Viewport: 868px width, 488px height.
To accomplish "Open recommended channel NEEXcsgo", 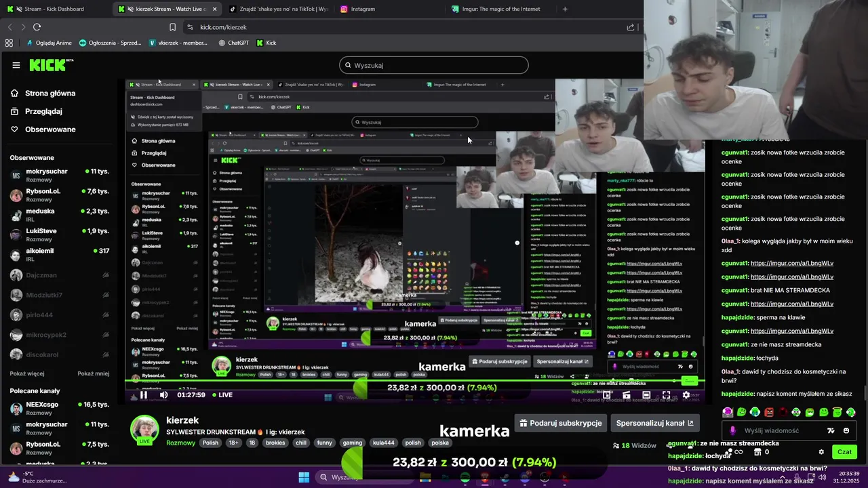I will click(x=60, y=408).
